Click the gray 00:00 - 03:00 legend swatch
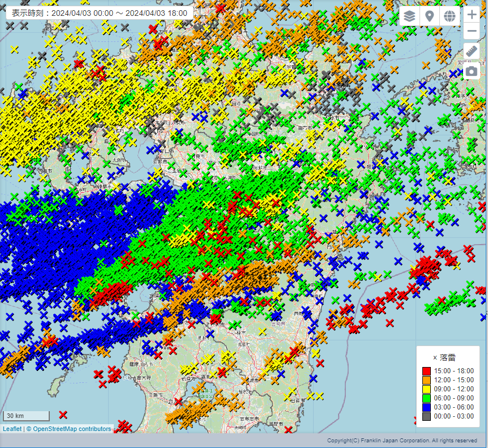Viewport: 488px width, 448px height. 427,416
